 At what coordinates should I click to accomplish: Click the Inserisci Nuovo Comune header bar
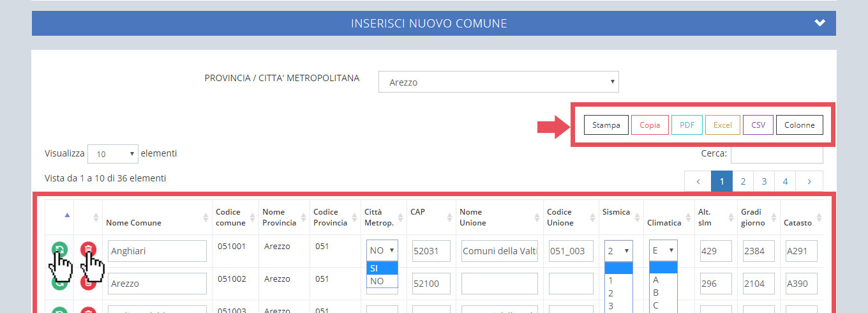coord(434,23)
